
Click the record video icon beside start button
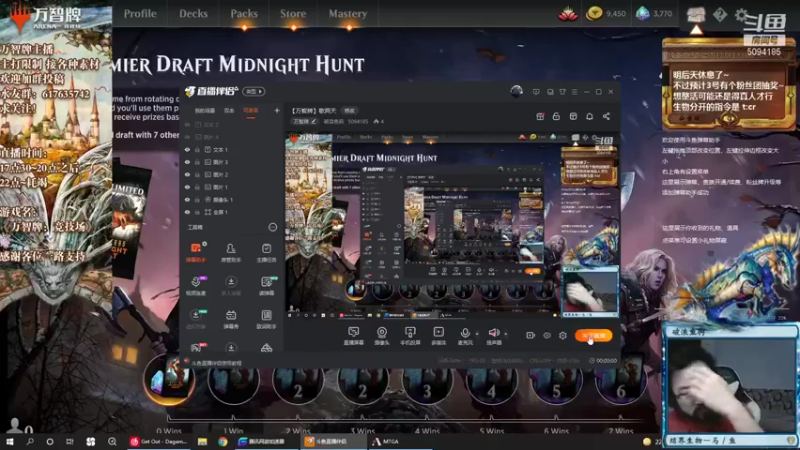point(531,335)
